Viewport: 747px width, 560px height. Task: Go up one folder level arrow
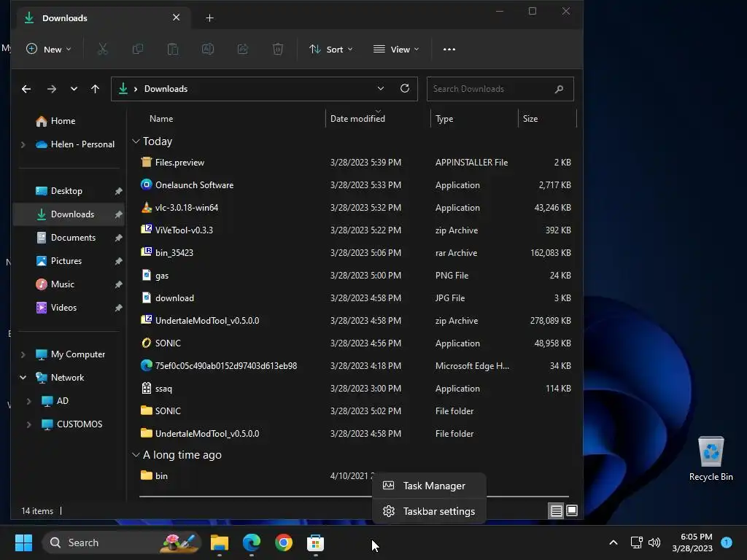point(96,89)
